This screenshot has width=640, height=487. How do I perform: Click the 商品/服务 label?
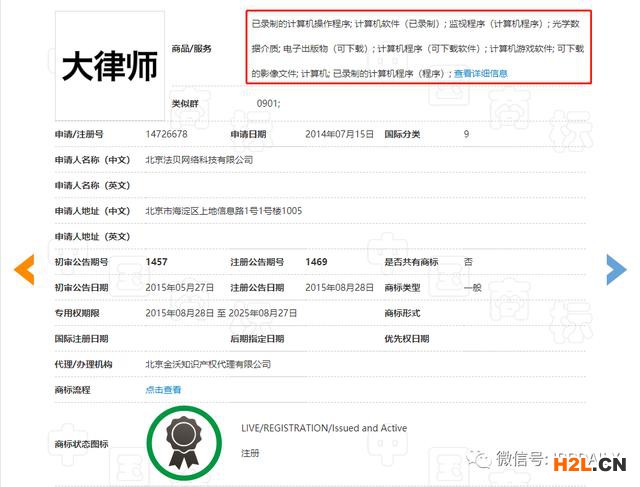(x=191, y=49)
